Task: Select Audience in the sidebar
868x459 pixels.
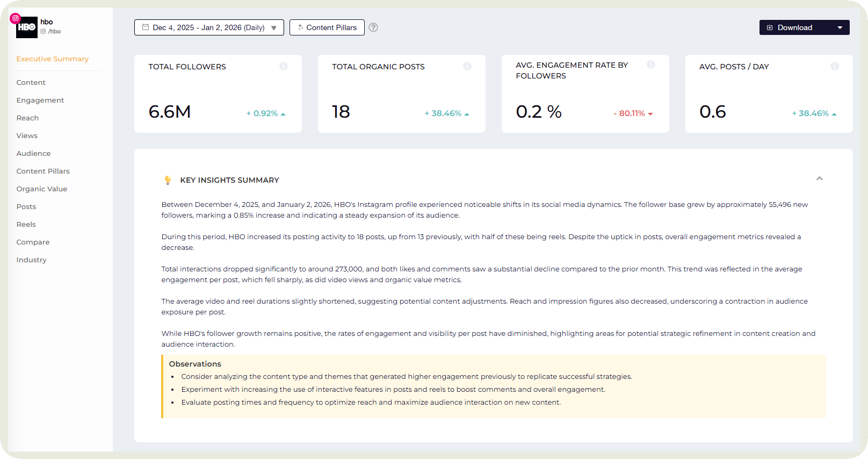Action: [33, 153]
